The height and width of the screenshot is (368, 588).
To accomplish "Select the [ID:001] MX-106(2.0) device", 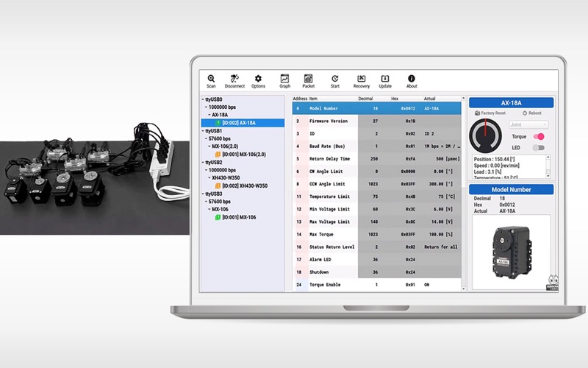I will click(244, 155).
